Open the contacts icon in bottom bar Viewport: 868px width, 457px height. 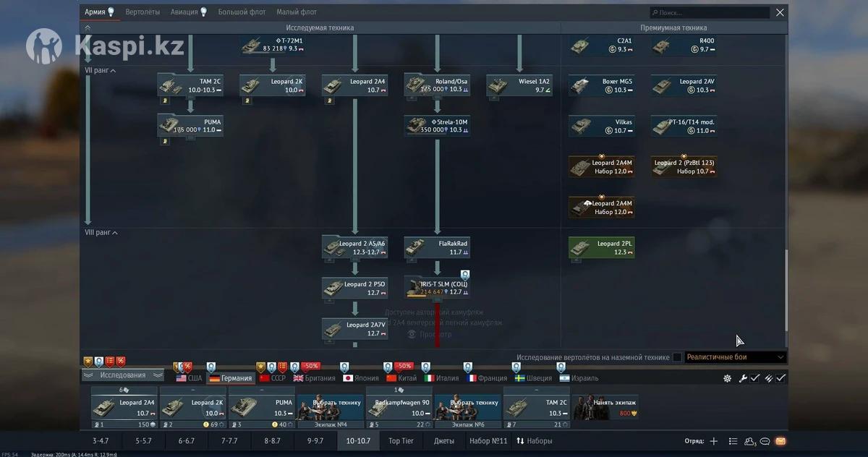point(749,441)
